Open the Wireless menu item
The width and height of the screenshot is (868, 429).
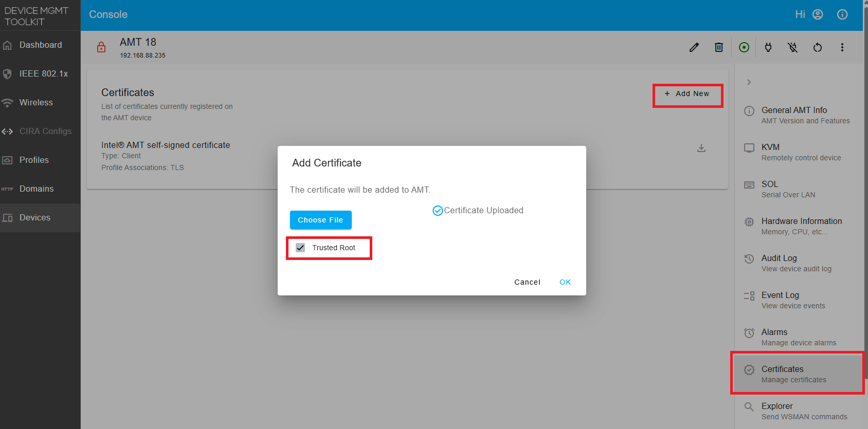[40, 103]
